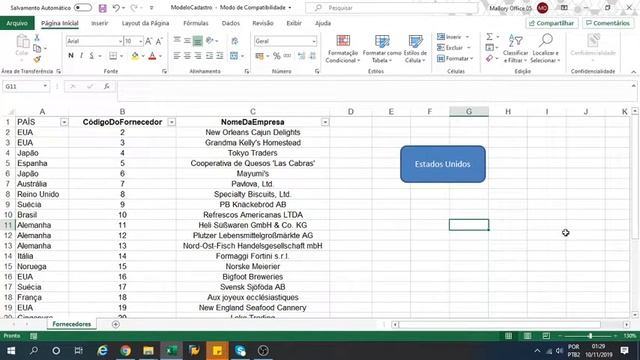Viewport: 640px width, 360px height.
Task: Toggle bold (N) formatting
Action: click(x=71, y=56)
